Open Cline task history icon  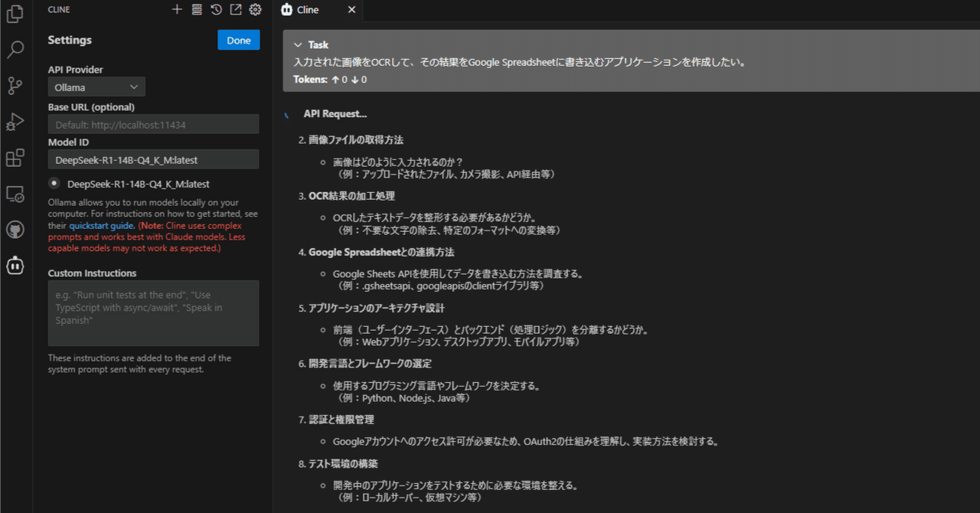pos(217,10)
